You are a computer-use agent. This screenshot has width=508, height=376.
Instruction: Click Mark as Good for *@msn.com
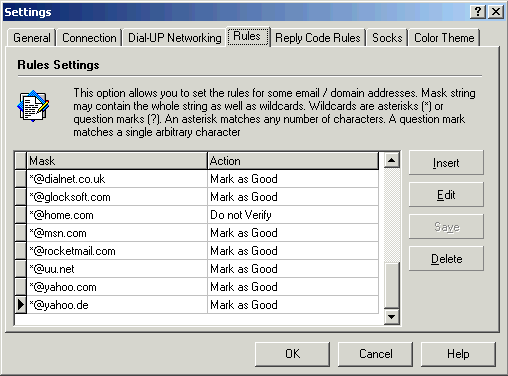click(x=293, y=233)
